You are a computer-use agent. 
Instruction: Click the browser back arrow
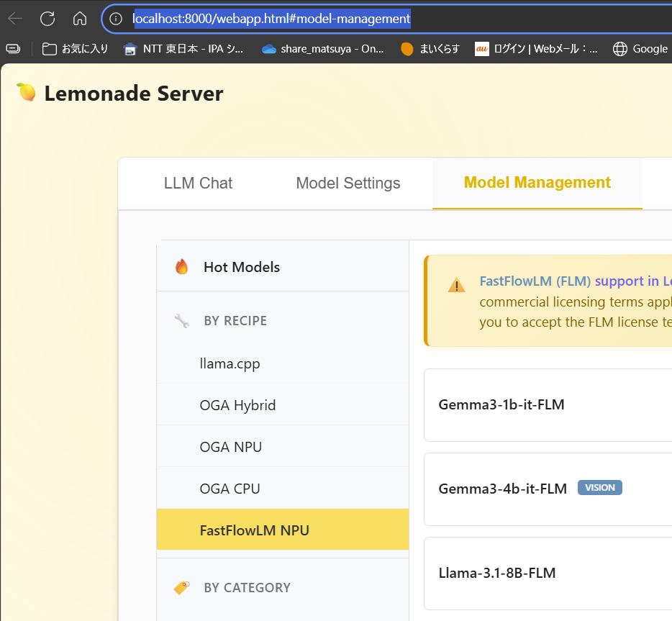pyautogui.click(x=15, y=19)
